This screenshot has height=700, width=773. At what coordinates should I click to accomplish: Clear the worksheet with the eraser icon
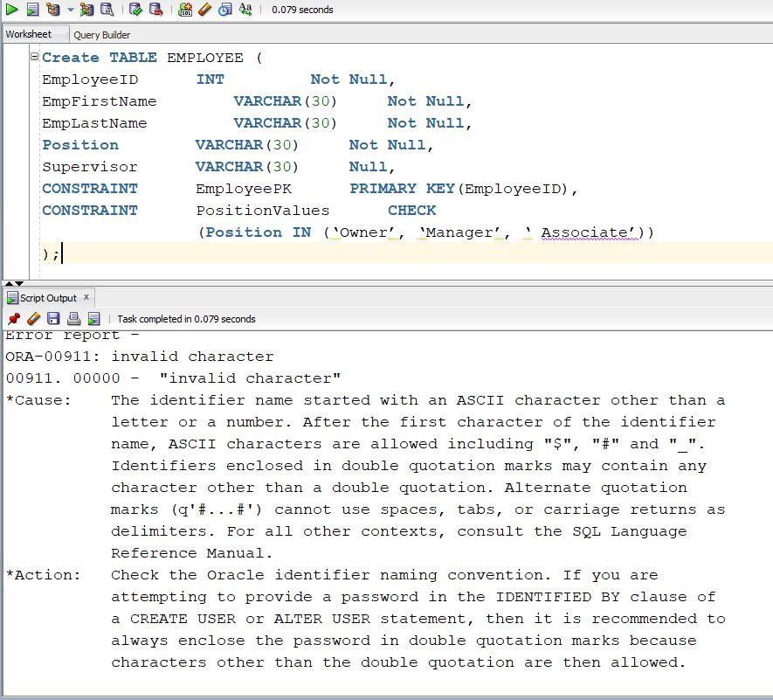tap(204, 9)
